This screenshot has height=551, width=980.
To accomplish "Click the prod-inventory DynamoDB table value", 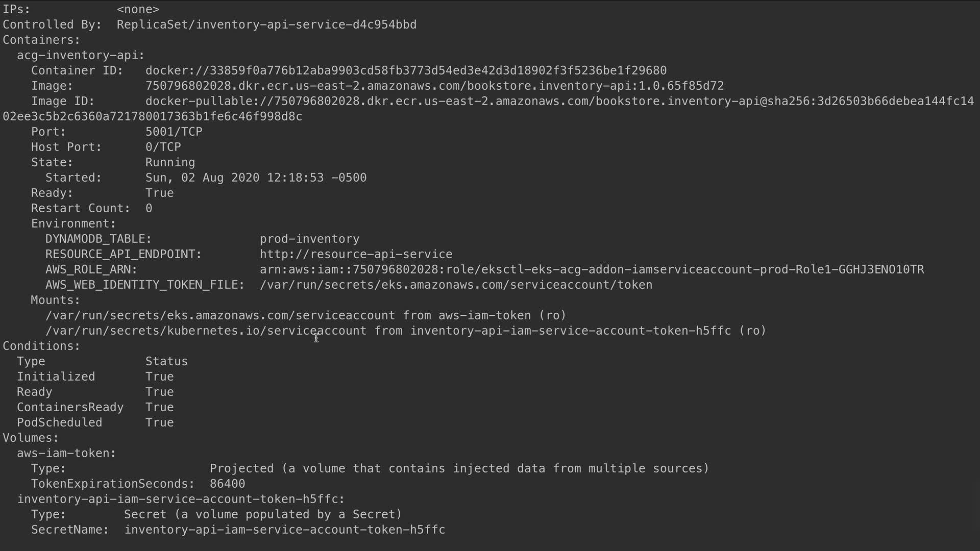I will [309, 239].
